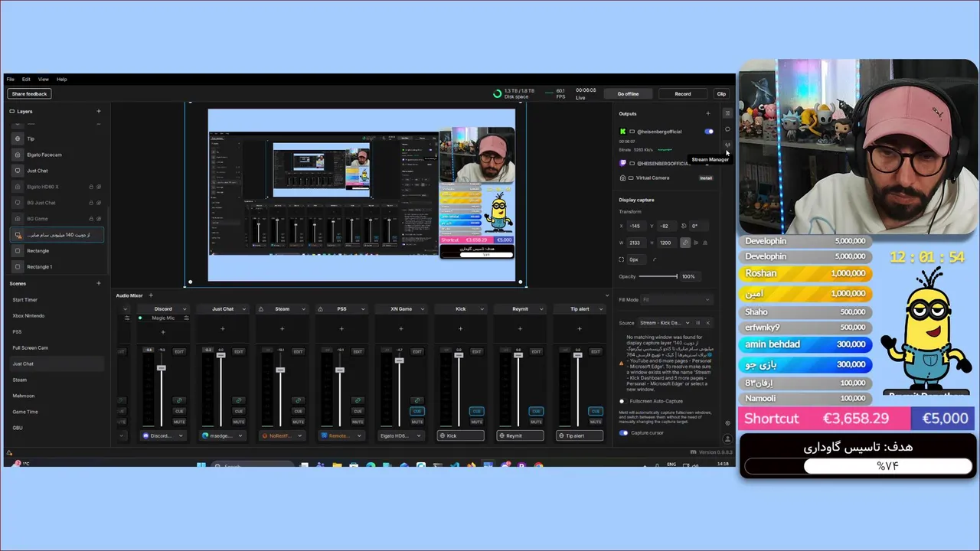Toggle the Capture cursor switch

623,433
